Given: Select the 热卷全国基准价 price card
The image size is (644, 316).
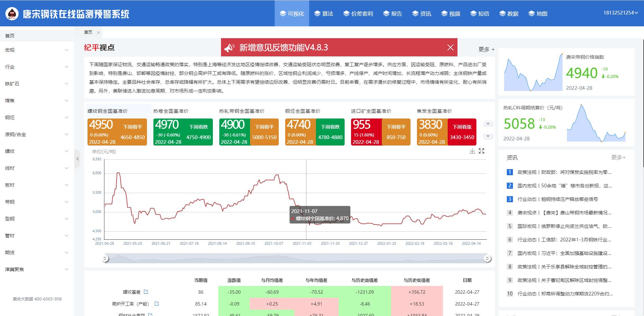Looking at the screenshot, I should pyautogui.click(x=183, y=132).
